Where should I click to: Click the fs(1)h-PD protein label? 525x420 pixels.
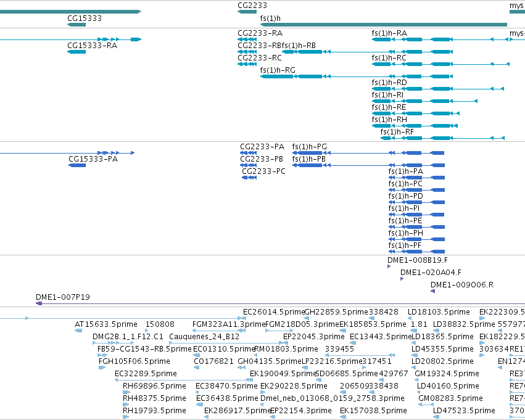(405, 196)
